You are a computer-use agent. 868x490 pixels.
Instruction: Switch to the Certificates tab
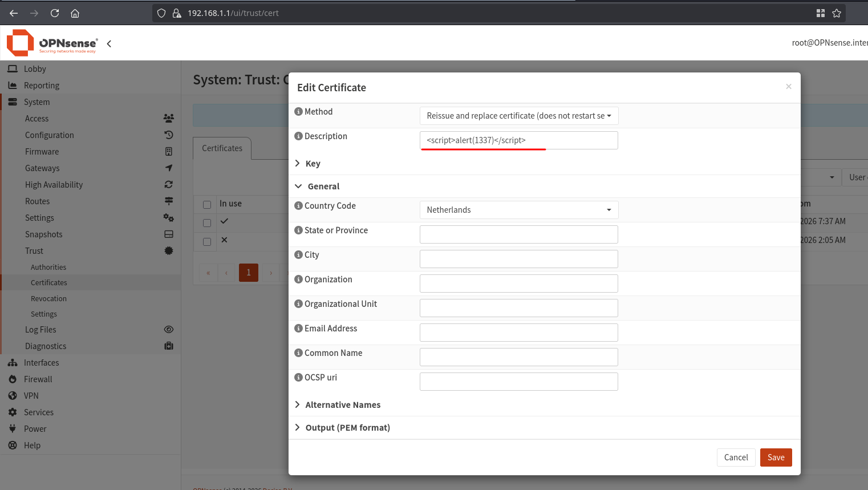222,148
